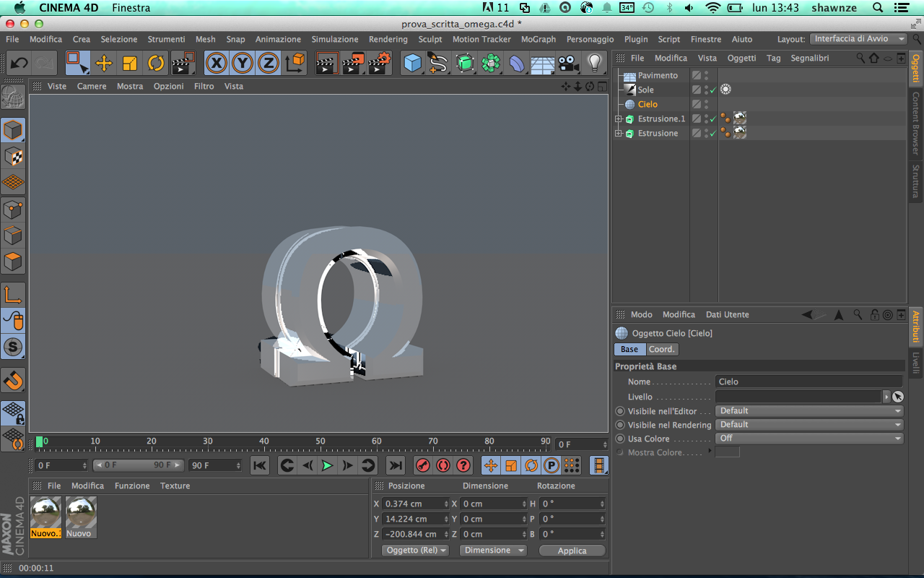The image size is (924, 578).
Task: Toggle Y axis lock
Action: 242,64
